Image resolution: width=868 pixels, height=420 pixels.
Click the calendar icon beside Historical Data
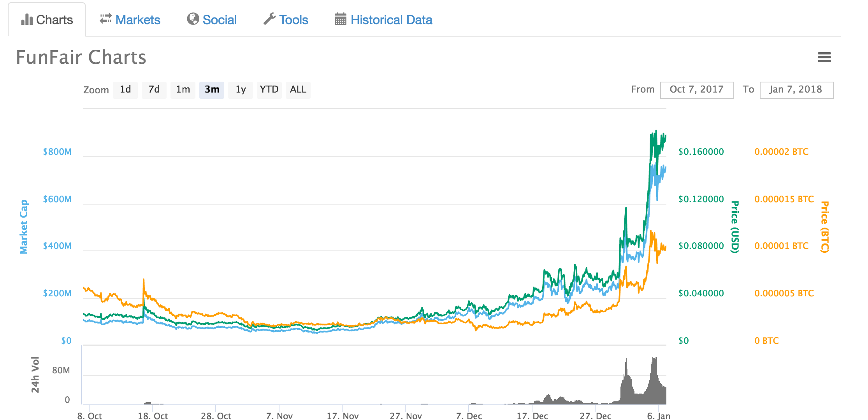341,19
